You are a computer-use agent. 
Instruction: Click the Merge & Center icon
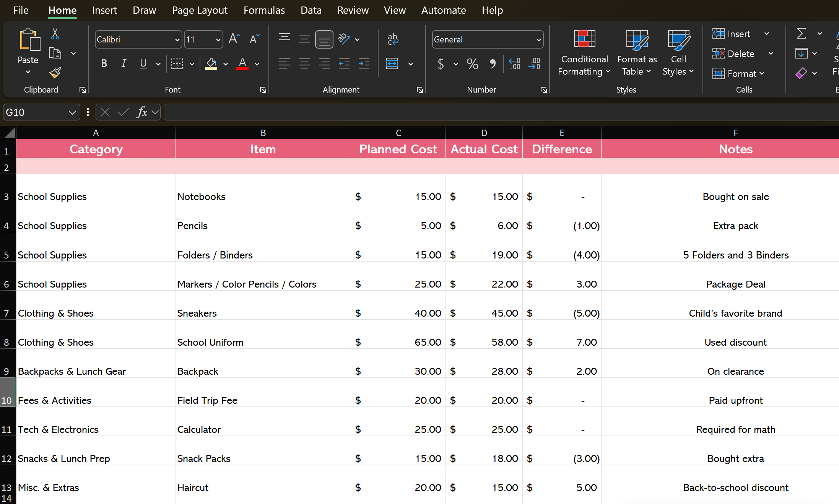pyautogui.click(x=392, y=63)
